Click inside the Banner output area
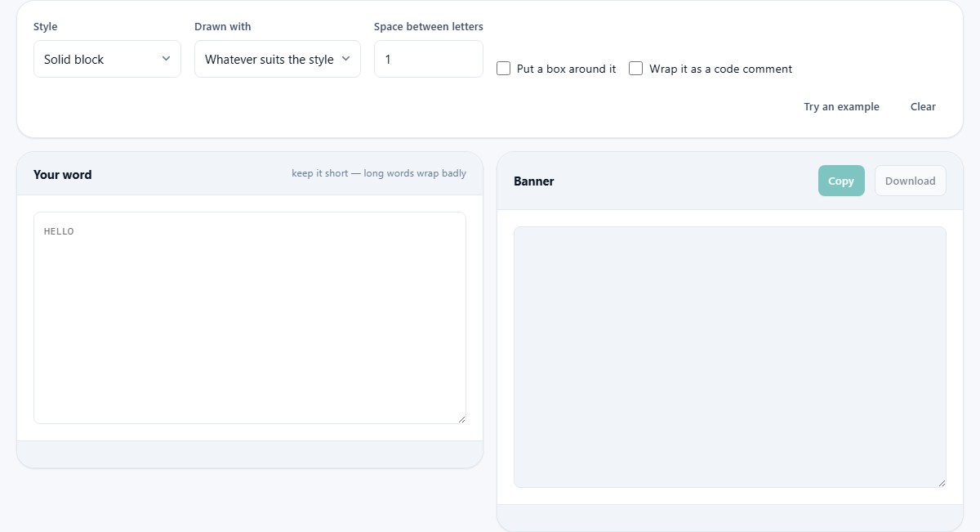Screen dimensions: 980x532 pos(730,357)
